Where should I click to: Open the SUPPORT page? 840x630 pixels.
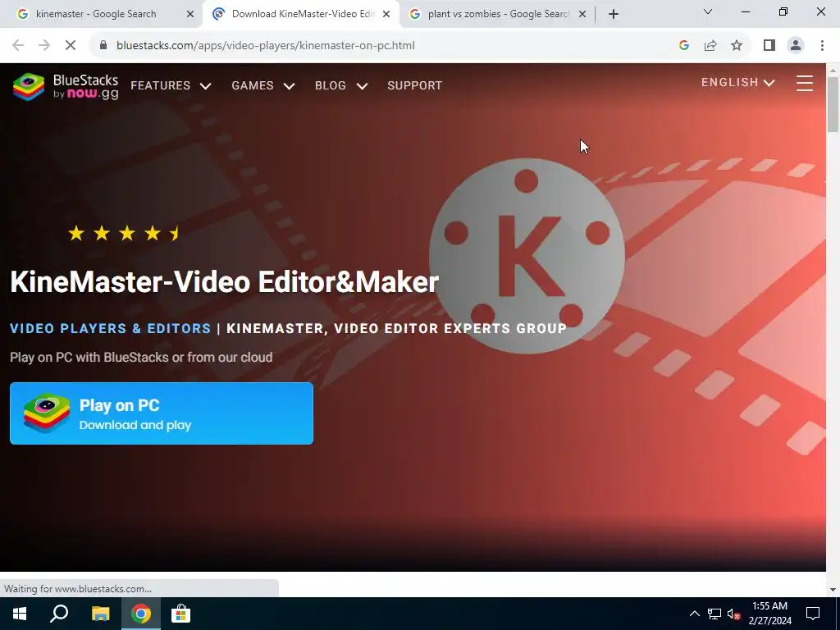pyautogui.click(x=414, y=85)
